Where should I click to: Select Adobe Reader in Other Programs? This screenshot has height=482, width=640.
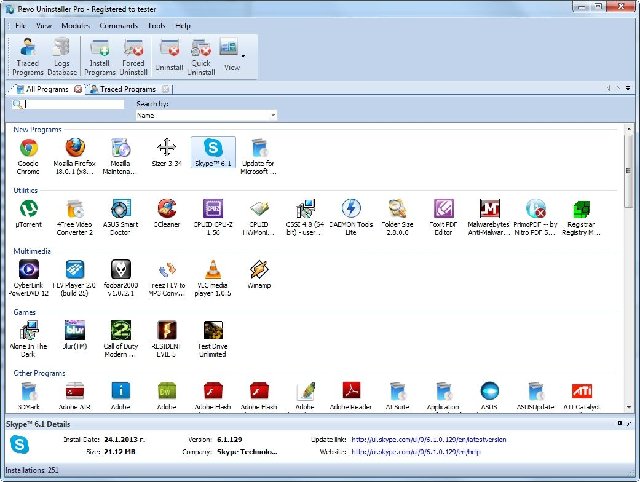[351, 395]
